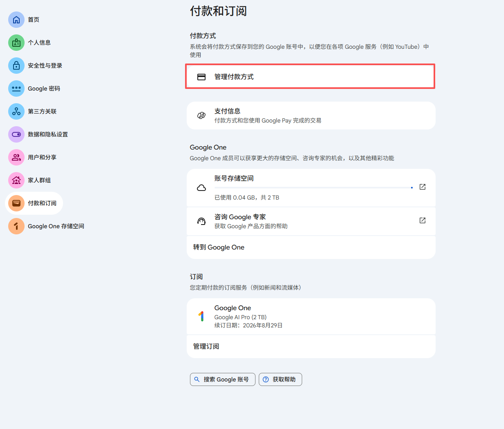
Task: Open external link for 账号存储空间
Action: [x=423, y=187]
